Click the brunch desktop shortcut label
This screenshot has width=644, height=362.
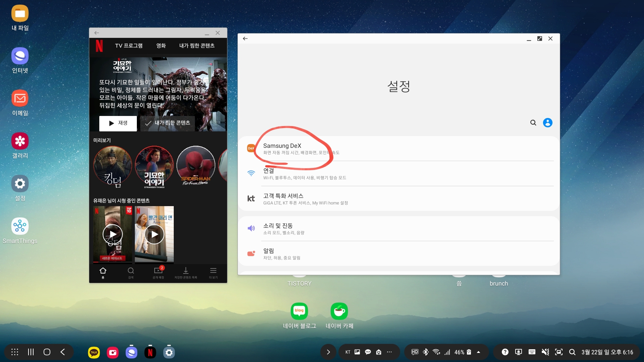click(499, 284)
